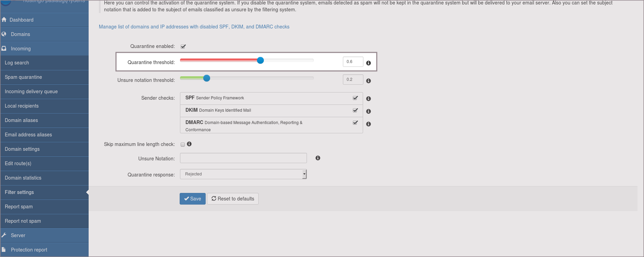Click the info icon beside Unsure Notation field
The image size is (644, 257).
tap(318, 158)
